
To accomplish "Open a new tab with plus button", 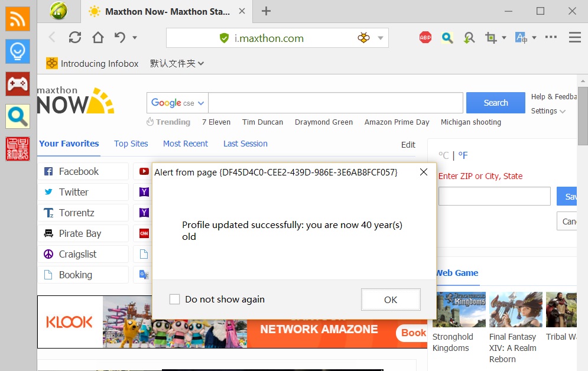I will click(267, 11).
